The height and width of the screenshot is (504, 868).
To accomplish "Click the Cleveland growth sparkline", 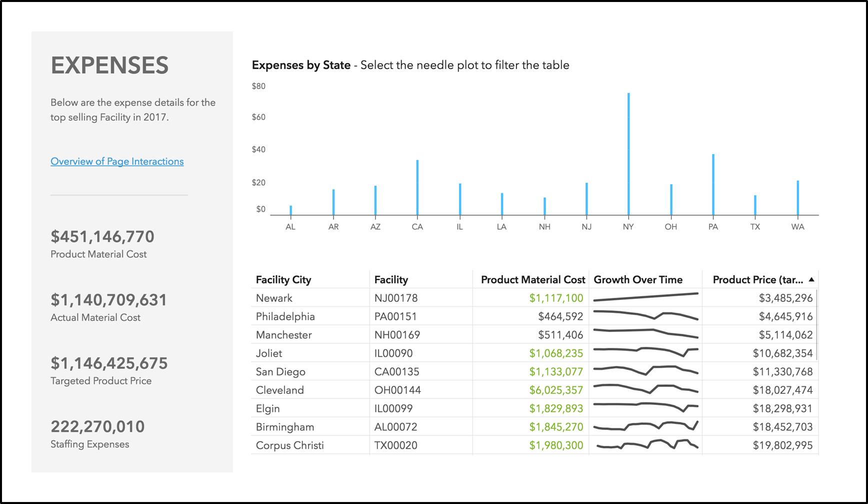I will (x=645, y=389).
